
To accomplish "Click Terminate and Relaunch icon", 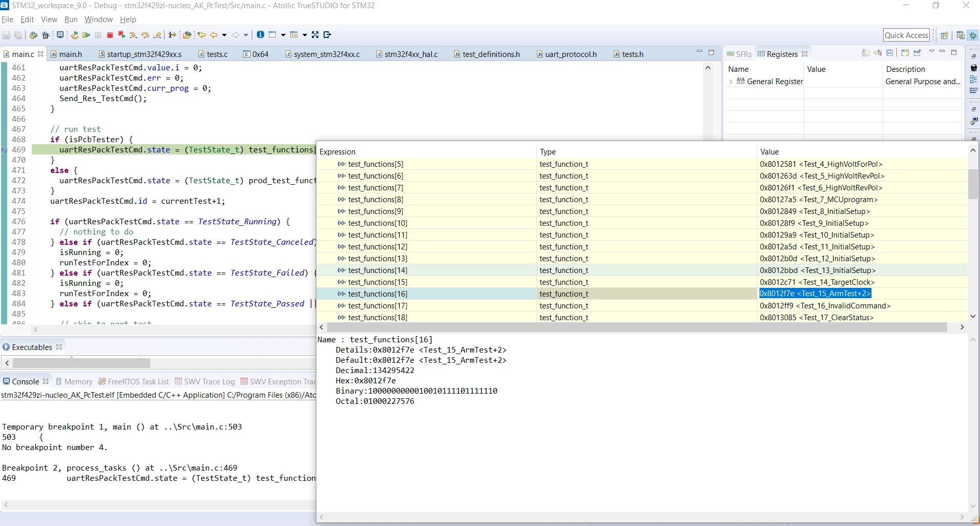I will point(122,35).
